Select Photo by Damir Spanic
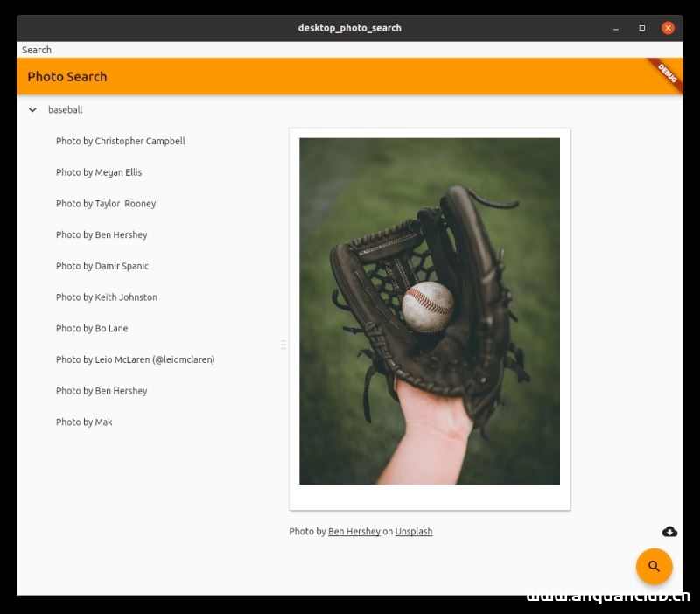The height and width of the screenshot is (614, 700). [x=101, y=266]
